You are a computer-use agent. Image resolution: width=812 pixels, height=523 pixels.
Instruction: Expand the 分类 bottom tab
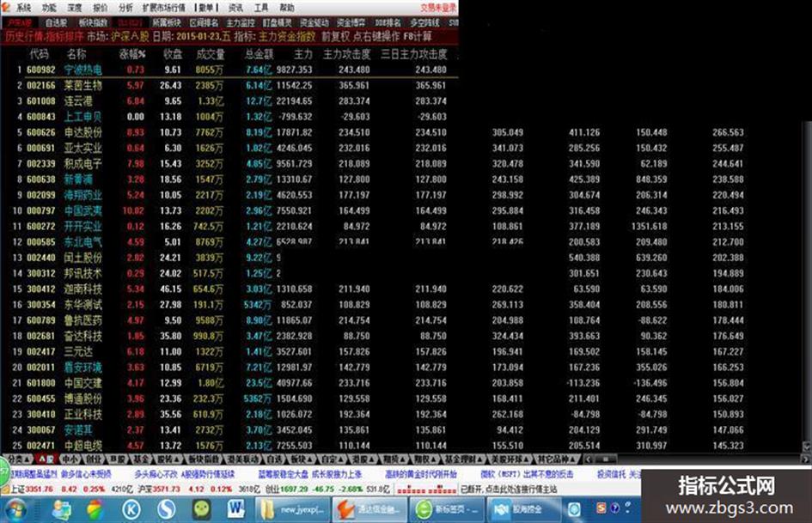pos(17,459)
